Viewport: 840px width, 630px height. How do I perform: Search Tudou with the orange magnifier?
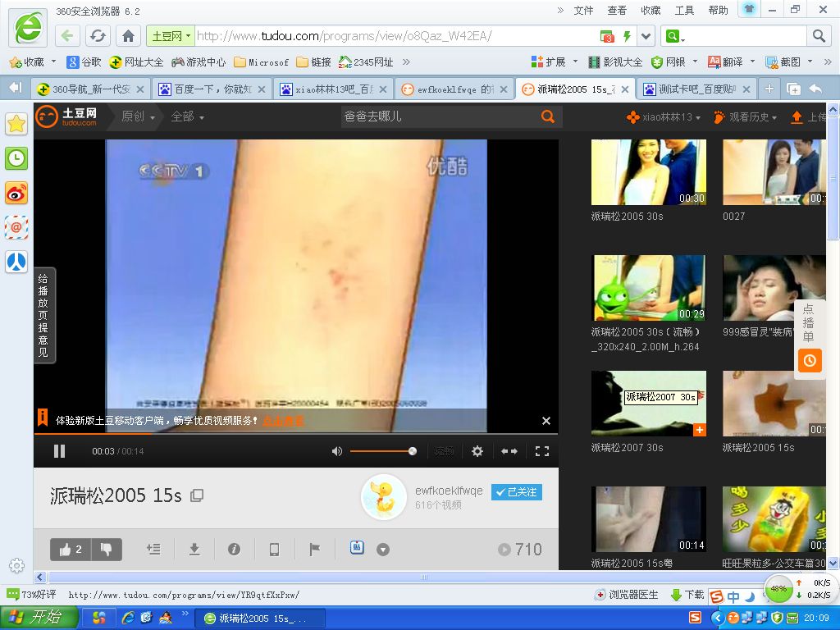(x=547, y=116)
